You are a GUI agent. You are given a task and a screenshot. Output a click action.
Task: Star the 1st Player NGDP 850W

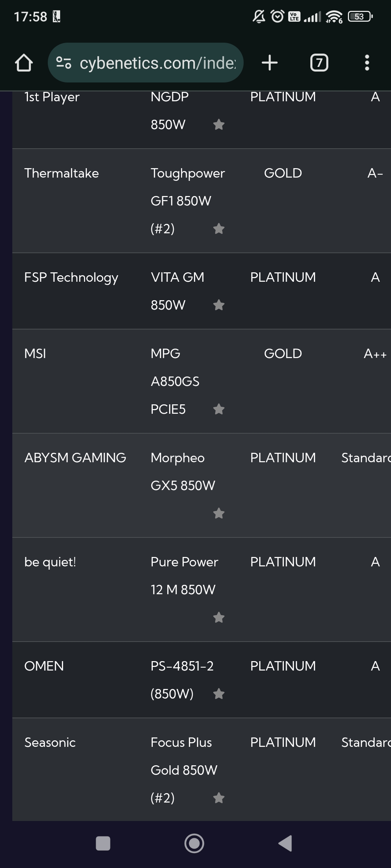(219, 125)
